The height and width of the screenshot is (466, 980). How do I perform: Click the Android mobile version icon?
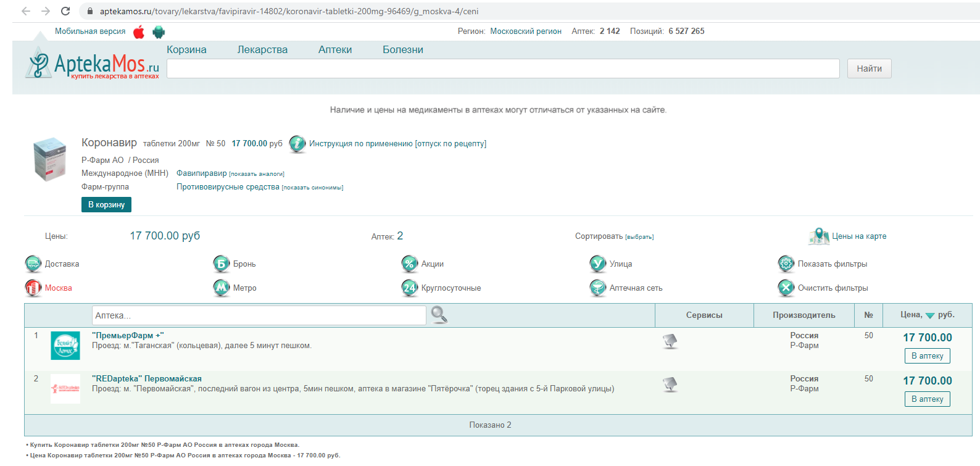coord(159,32)
